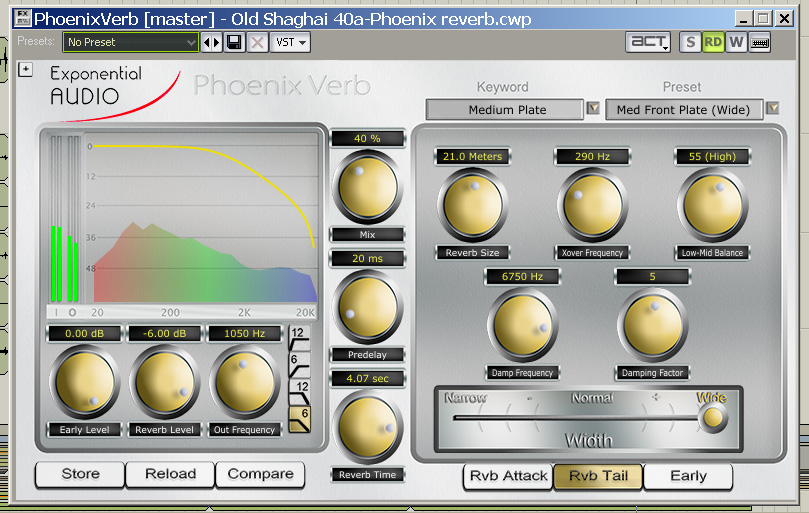Open the Preset dropdown arrow beside Med Front Plate
This screenshot has width=809, height=513.
[772, 109]
